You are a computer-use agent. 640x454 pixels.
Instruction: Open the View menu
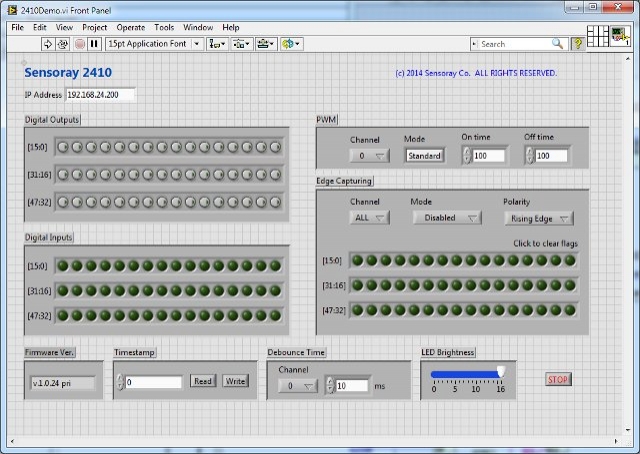click(x=64, y=27)
